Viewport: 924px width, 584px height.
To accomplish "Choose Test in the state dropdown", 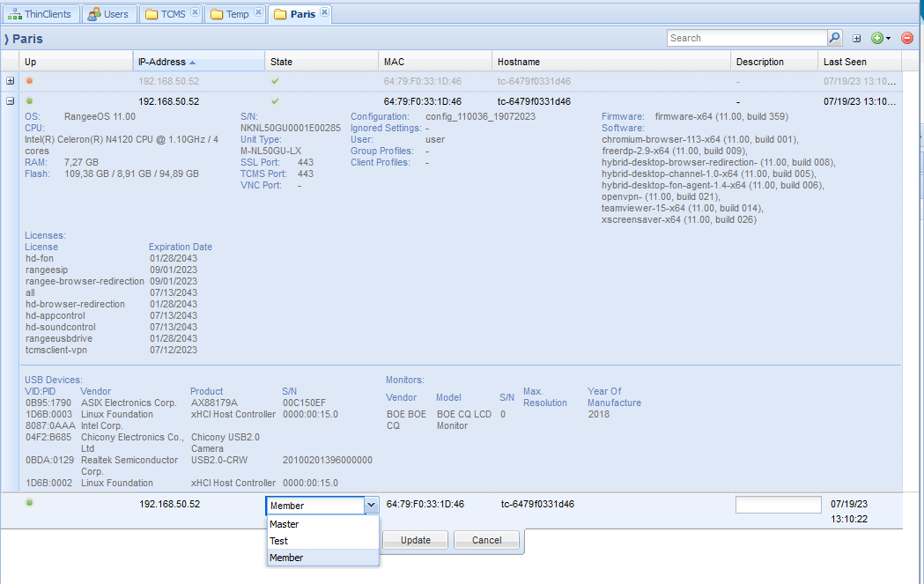I will click(x=322, y=541).
